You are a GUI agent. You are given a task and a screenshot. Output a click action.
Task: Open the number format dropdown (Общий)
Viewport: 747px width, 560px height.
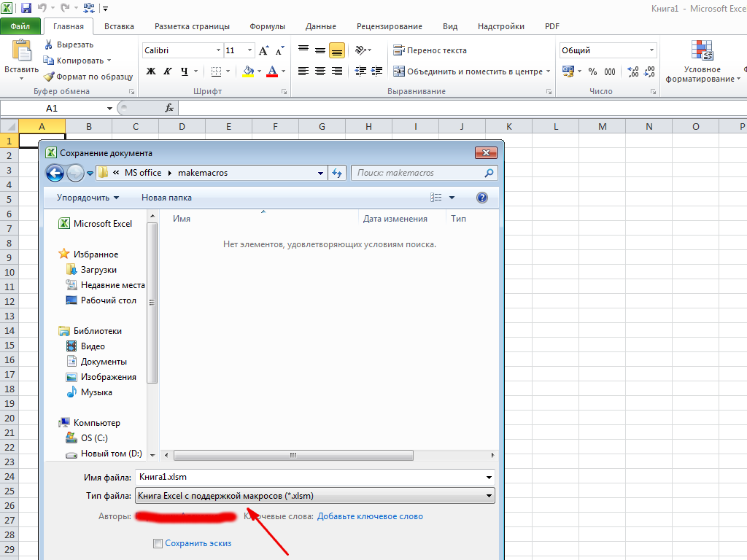pyautogui.click(x=651, y=50)
